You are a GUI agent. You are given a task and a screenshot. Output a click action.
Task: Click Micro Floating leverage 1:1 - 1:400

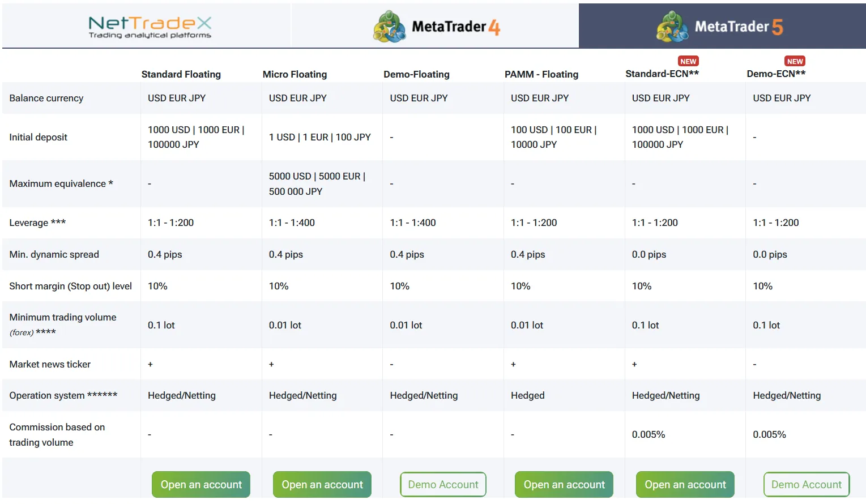click(x=292, y=223)
